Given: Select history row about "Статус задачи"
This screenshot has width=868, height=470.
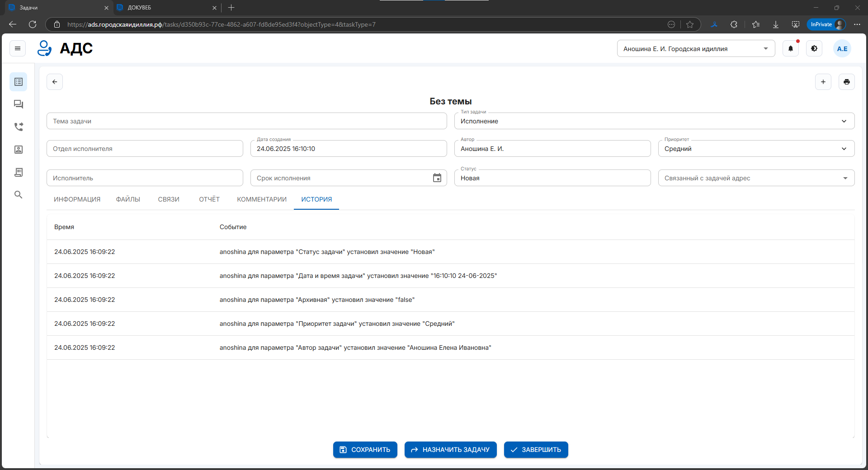Looking at the screenshot, I should (x=450, y=252).
